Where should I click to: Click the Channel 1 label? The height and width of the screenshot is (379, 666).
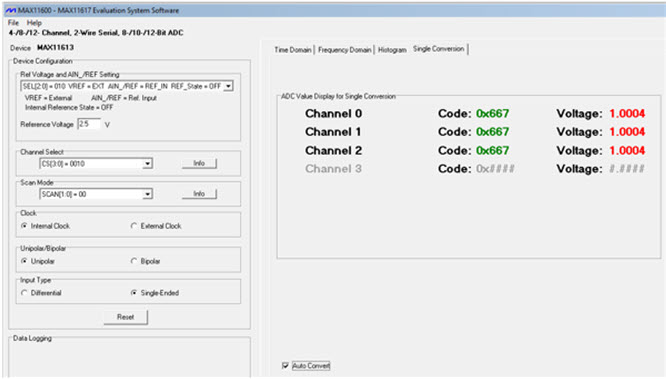333,132
